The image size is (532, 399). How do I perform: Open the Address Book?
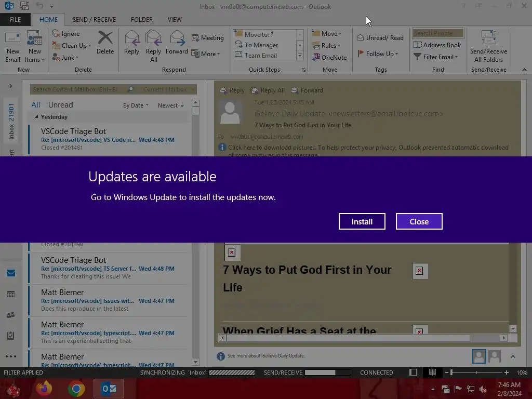[437, 45]
